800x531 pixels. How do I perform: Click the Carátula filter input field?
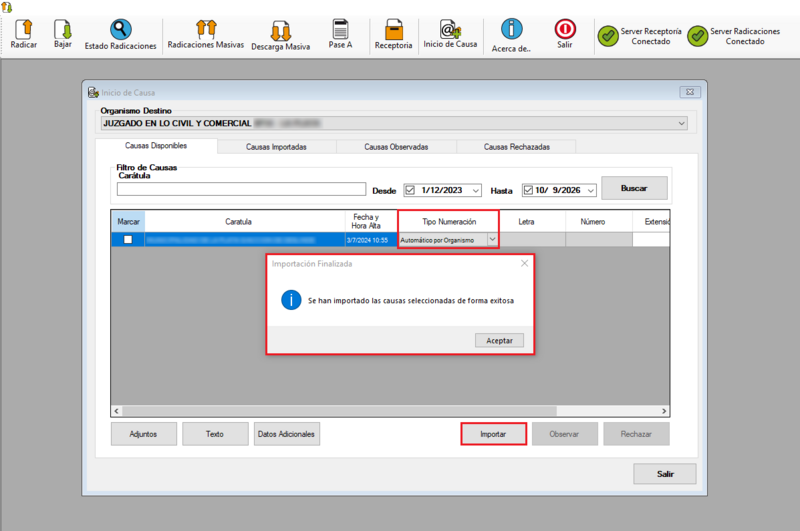(x=241, y=189)
